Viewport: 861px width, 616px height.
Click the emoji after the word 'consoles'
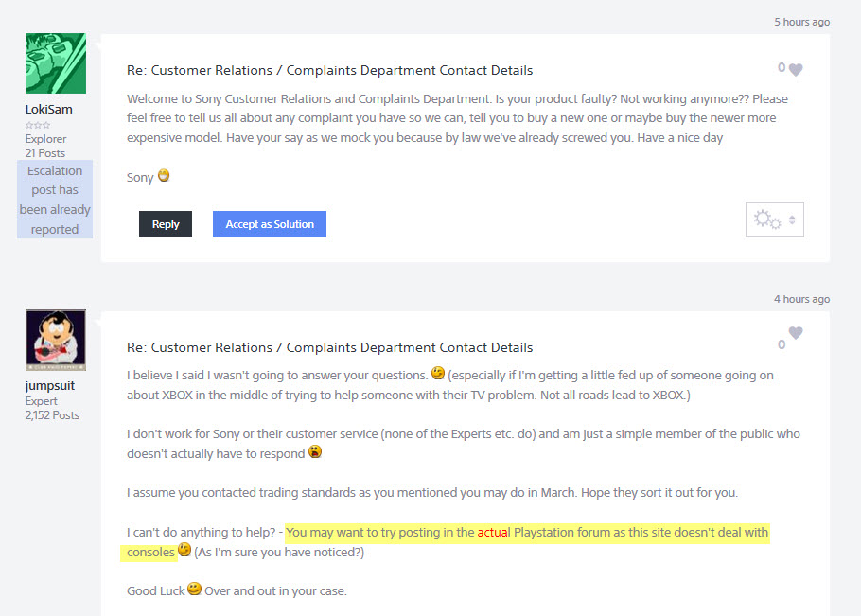tap(184, 551)
